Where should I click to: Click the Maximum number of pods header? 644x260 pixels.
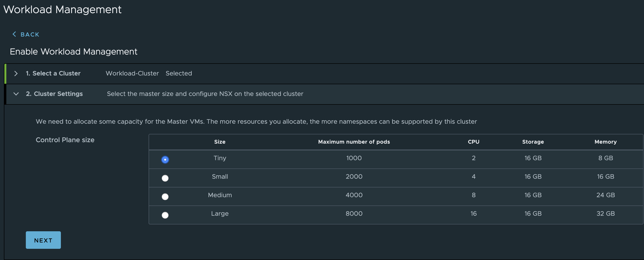pos(354,142)
